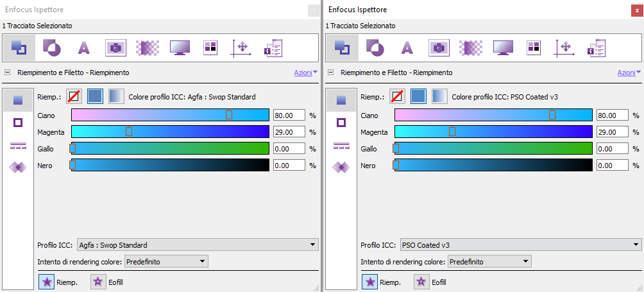Open rendering intent dropdown in right inspector
644x292 pixels.
click(x=489, y=261)
